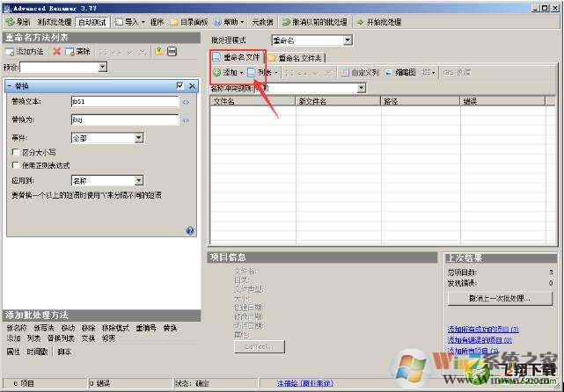The width and height of the screenshot is (564, 392).
Task: Toggle the 替换 method enabled checkbox
Action: pyautogui.click(x=179, y=85)
